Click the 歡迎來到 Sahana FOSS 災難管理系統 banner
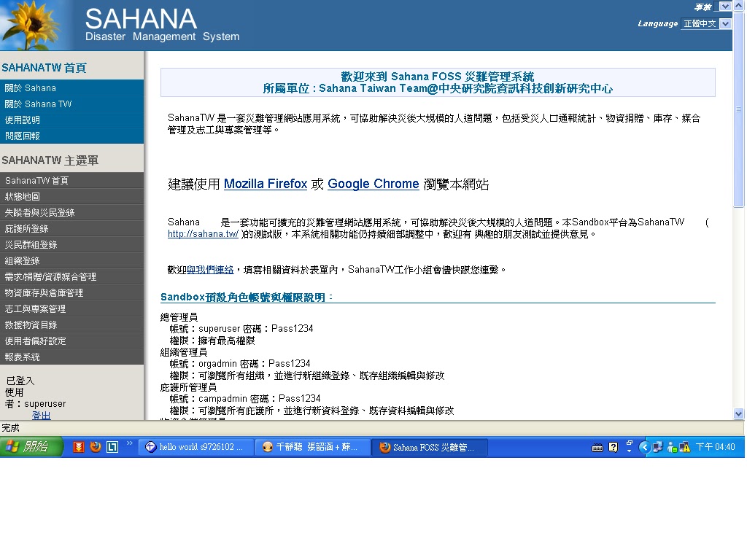 pyautogui.click(x=438, y=82)
